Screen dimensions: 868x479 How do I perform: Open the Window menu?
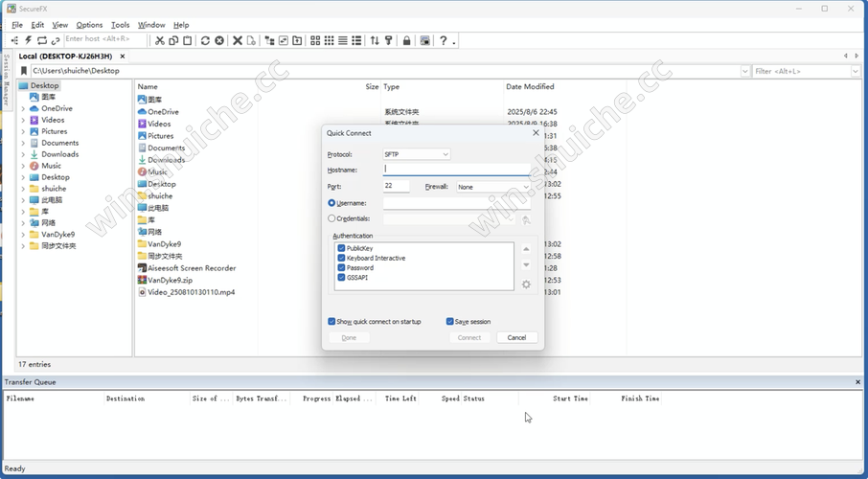(x=151, y=25)
